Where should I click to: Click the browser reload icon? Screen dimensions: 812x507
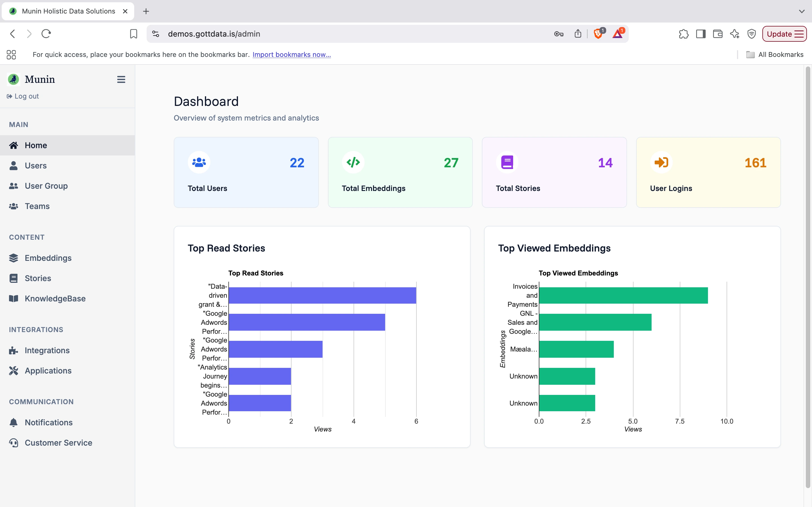46,34
